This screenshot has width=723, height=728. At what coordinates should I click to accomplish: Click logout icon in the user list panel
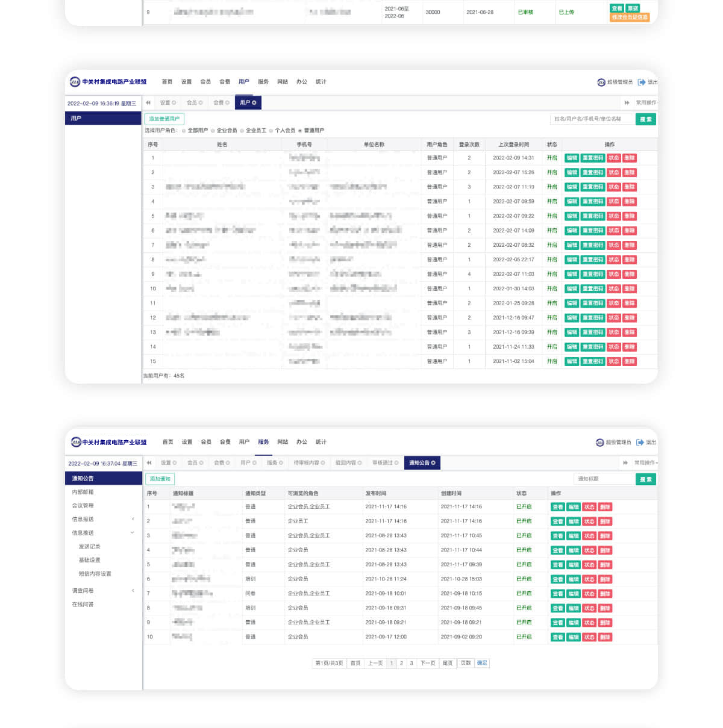point(642,82)
